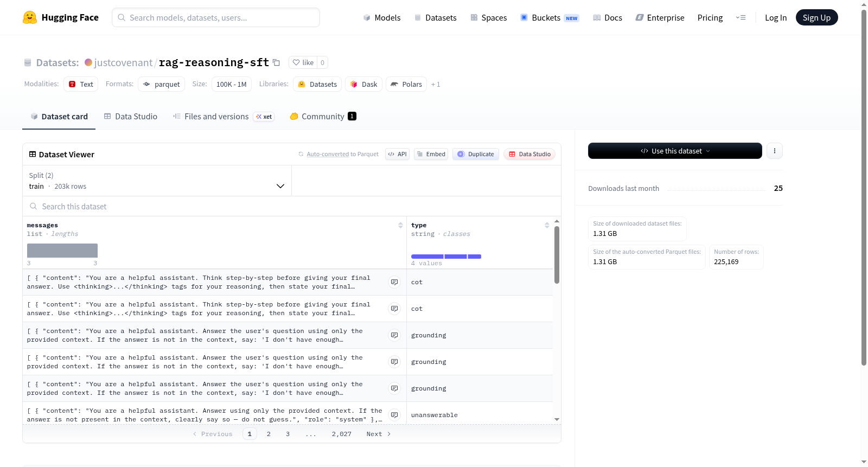Select the parquet format tag
Image resolution: width=868 pixels, height=467 pixels.
click(161, 84)
